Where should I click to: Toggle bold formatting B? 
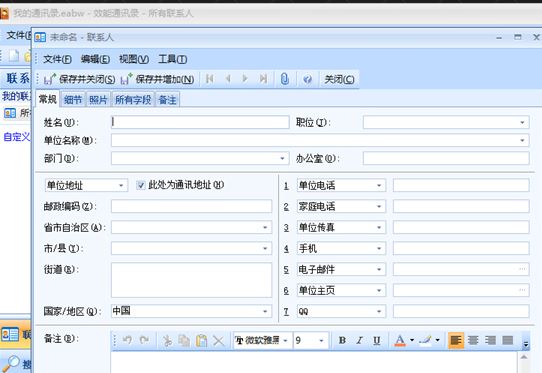(342, 341)
